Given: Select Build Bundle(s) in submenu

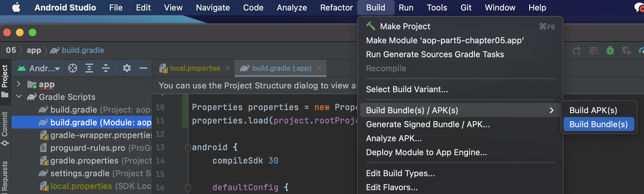Looking at the screenshot, I should pyautogui.click(x=599, y=124).
